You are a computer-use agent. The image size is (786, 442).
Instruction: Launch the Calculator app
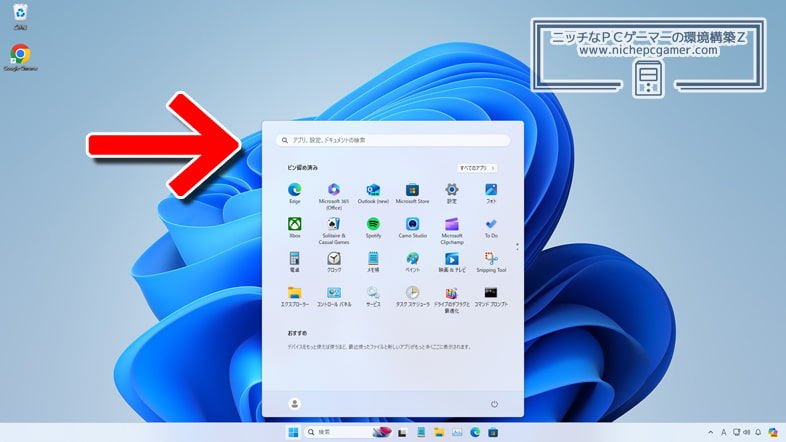295,262
